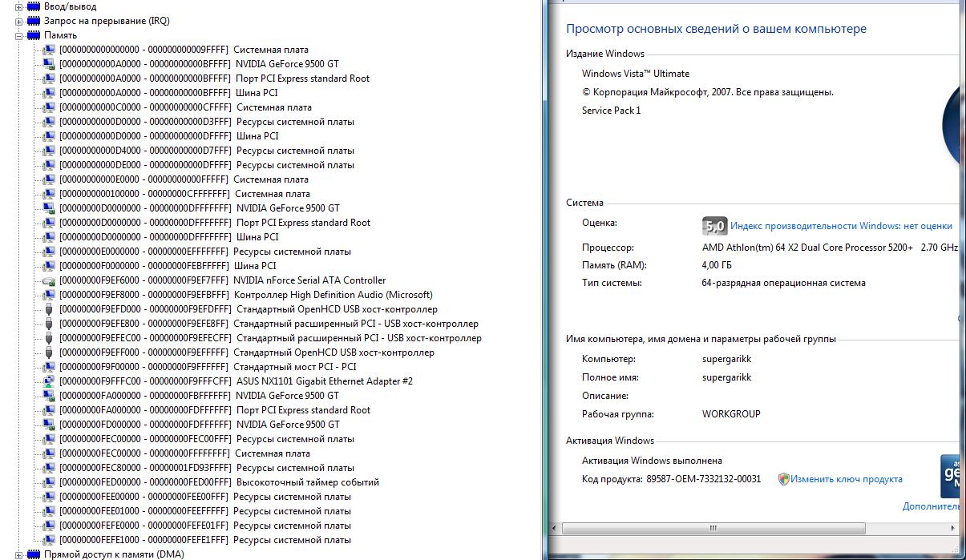Viewport: 966px width, 560px height.
Task: Click the Высокоточный таймер событий device icon
Action: pyautogui.click(x=48, y=482)
